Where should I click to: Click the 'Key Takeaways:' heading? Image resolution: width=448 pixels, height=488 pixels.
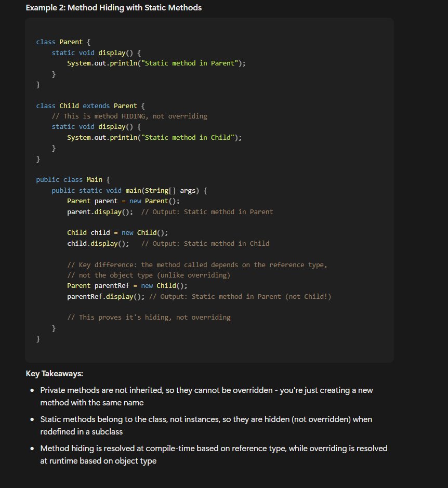[55, 374]
